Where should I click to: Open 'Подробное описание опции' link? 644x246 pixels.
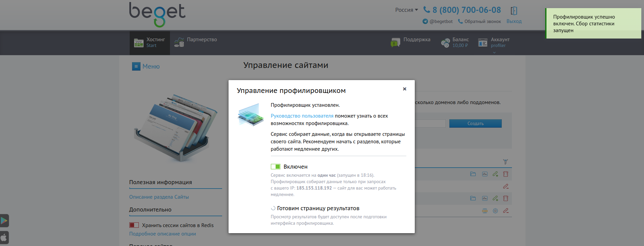pyautogui.click(x=163, y=234)
